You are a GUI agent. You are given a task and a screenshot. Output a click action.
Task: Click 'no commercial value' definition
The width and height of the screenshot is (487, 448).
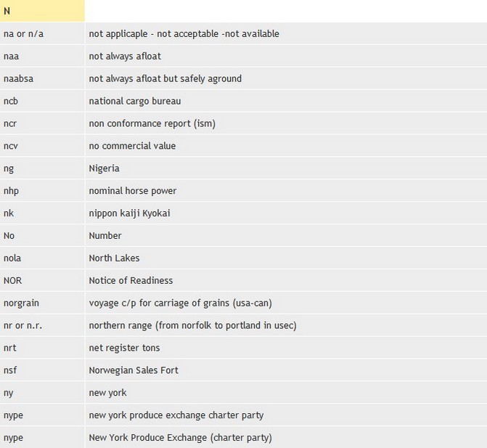pyautogui.click(x=132, y=146)
